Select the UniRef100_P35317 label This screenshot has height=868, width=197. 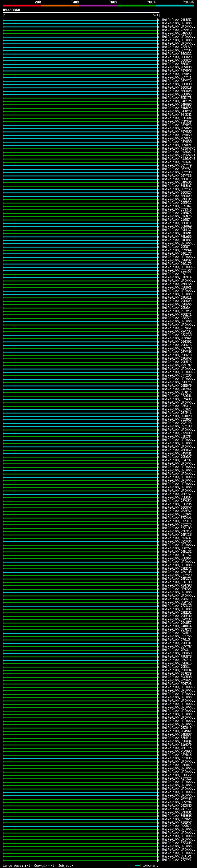point(177,406)
